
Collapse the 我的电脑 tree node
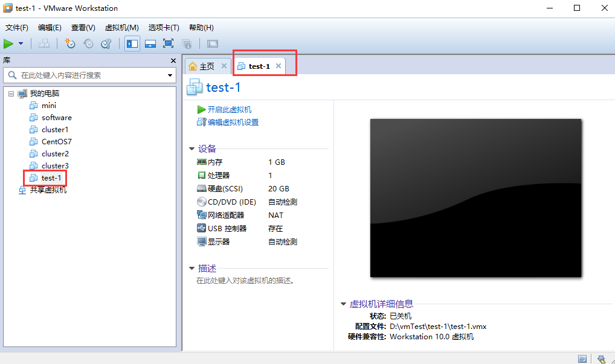11,94
